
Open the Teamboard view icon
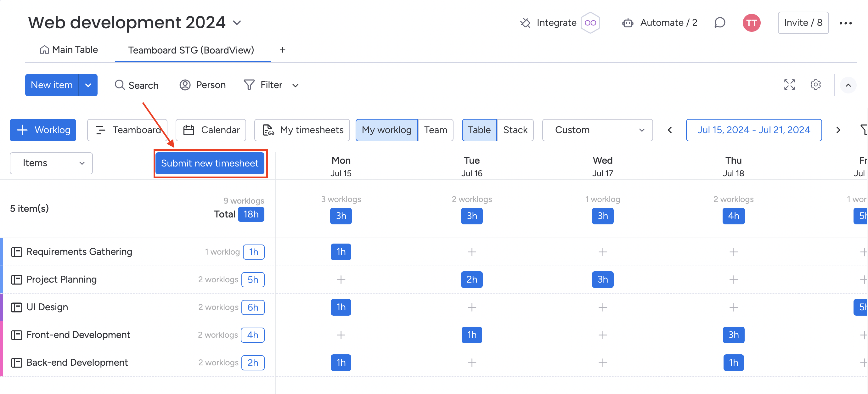[x=101, y=129]
